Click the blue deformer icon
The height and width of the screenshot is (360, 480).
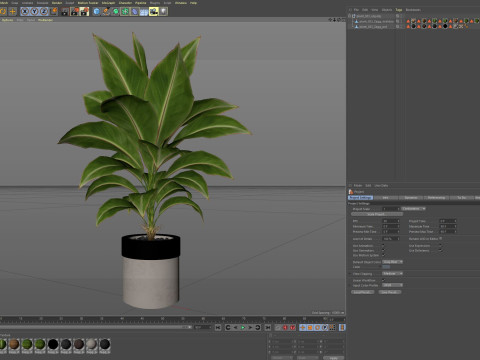pyautogui.click(x=134, y=12)
